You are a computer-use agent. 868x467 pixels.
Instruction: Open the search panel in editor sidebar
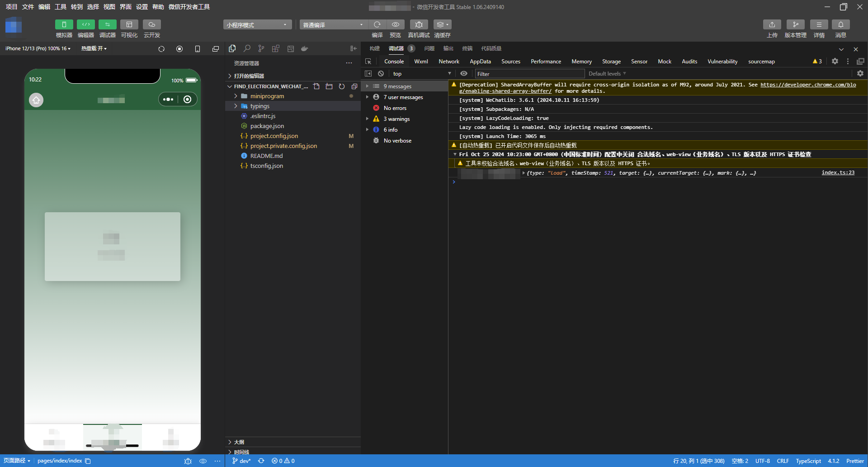tap(247, 48)
